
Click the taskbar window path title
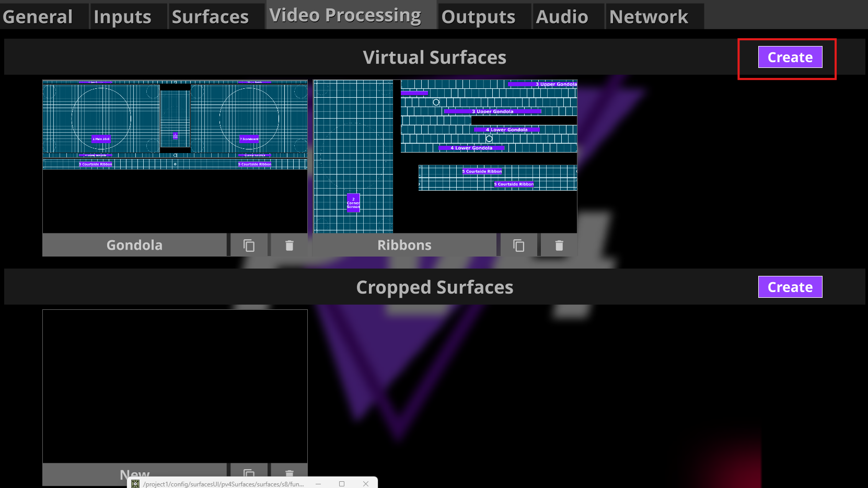click(x=224, y=484)
